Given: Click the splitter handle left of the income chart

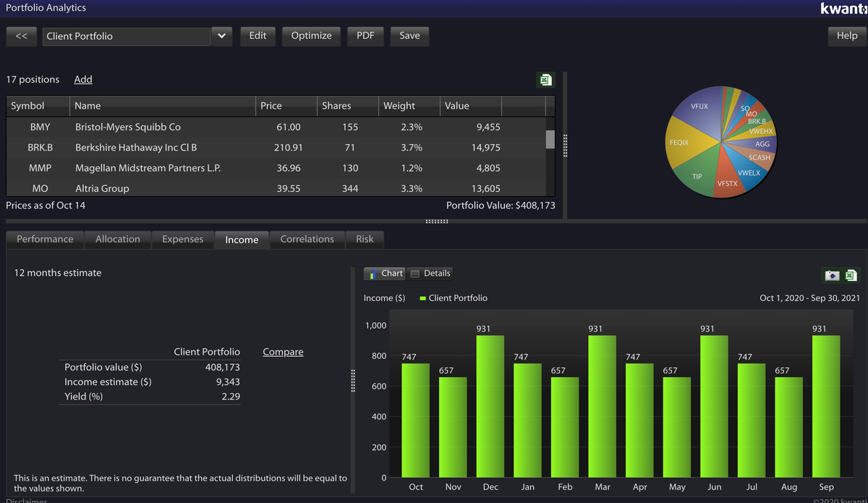Looking at the screenshot, I should tap(354, 381).
